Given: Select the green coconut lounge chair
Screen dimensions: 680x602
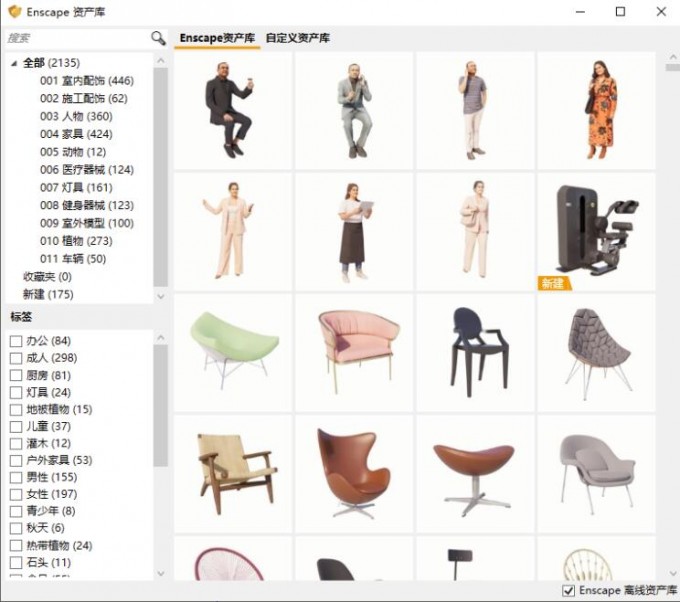Looking at the screenshot, I should [x=233, y=353].
